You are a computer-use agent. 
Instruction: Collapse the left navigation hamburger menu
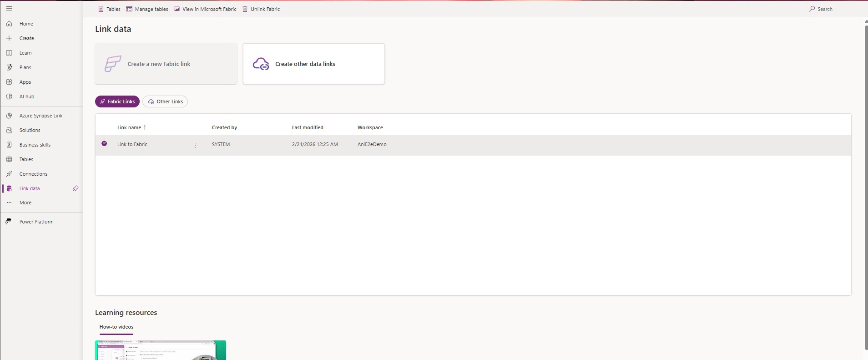tap(9, 9)
